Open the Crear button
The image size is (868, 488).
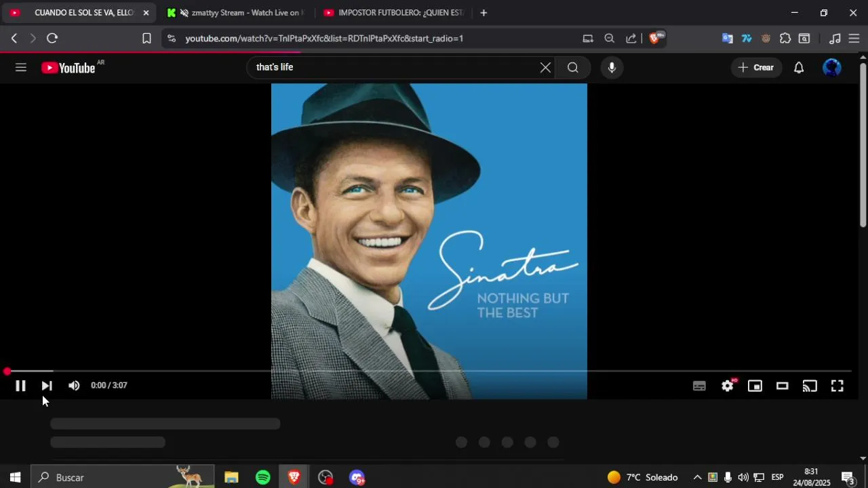(x=756, y=67)
